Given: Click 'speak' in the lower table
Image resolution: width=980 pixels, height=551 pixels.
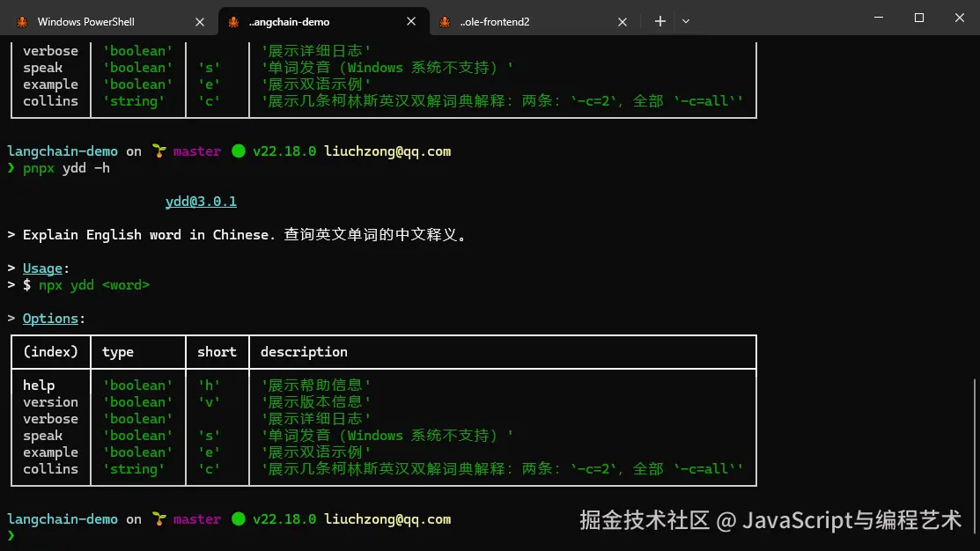Looking at the screenshot, I should 42,436.
